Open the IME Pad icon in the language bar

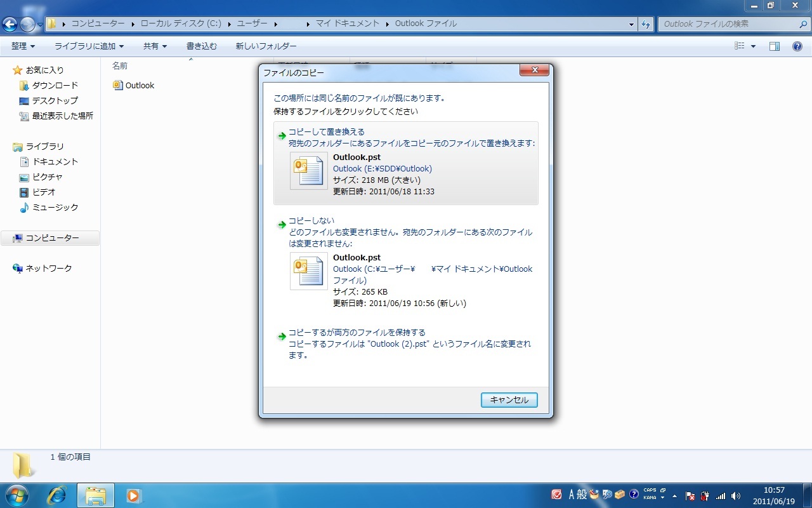pos(594,495)
